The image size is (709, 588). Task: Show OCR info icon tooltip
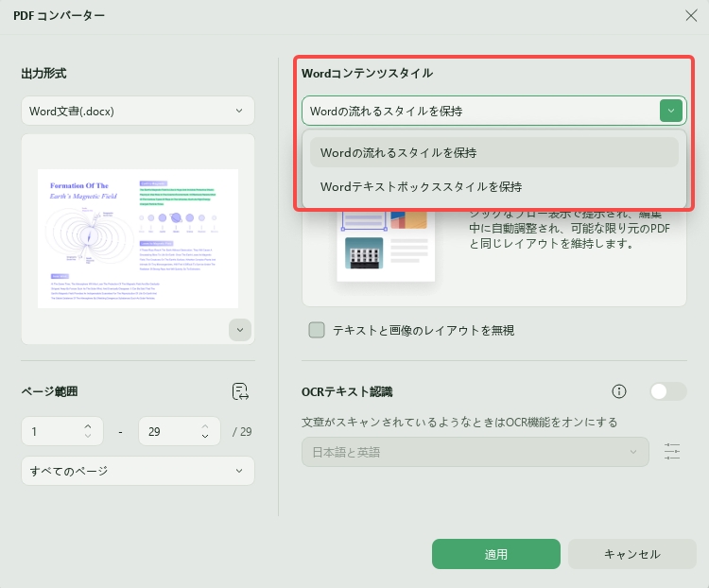pos(619,391)
